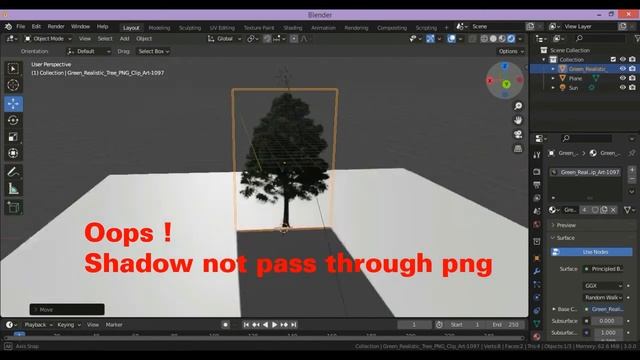The height and width of the screenshot is (360, 640).
Task: Toggle the Use Nodes button
Action: click(x=591, y=252)
